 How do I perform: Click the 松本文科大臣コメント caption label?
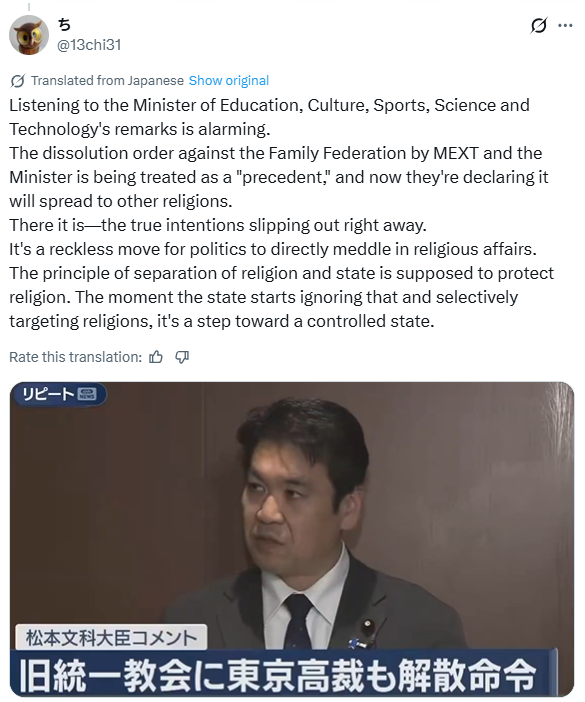pos(111,637)
